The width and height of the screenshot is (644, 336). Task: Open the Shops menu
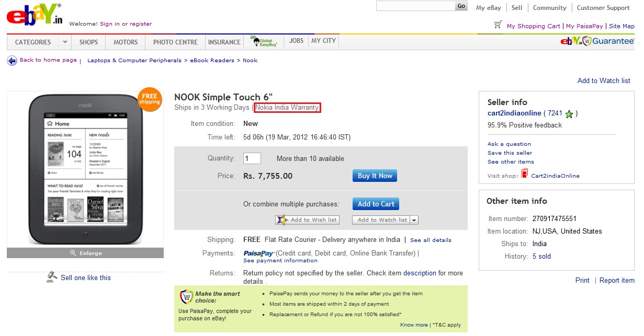[x=89, y=42]
